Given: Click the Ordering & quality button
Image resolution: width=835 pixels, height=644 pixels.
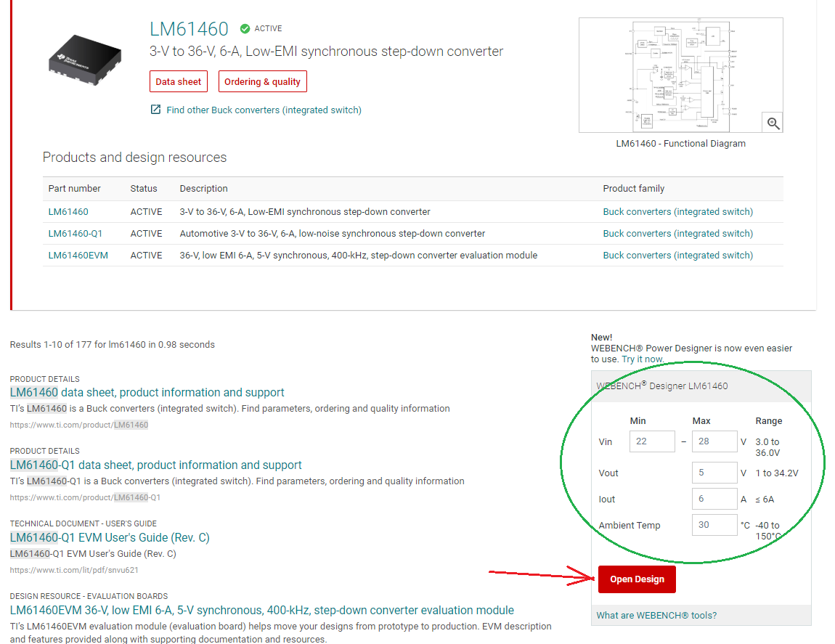Looking at the screenshot, I should (x=263, y=81).
